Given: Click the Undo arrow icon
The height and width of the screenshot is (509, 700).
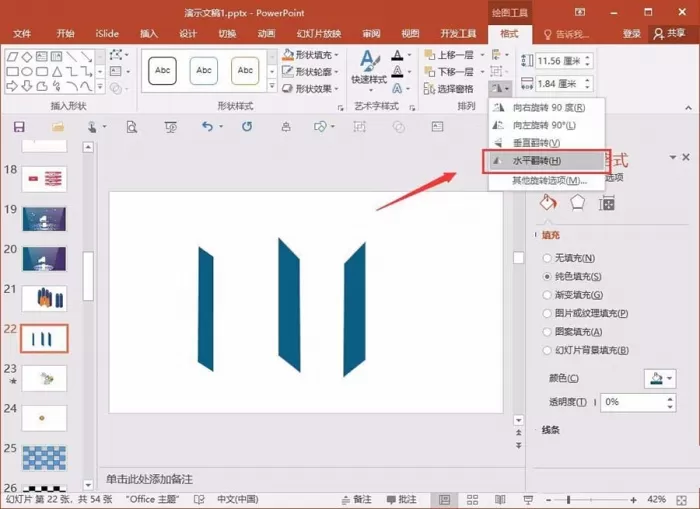Looking at the screenshot, I should coord(207,127).
